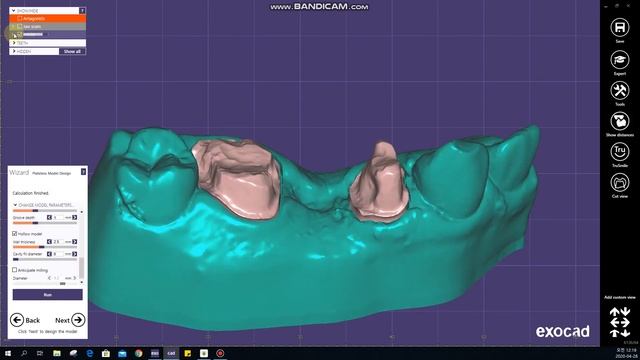Open the TruSmile rendering icon
Screen dimensions: 640x360
[x=620, y=151]
